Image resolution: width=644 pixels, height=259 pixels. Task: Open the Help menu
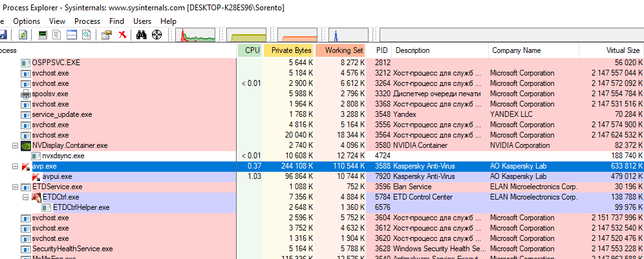168,21
